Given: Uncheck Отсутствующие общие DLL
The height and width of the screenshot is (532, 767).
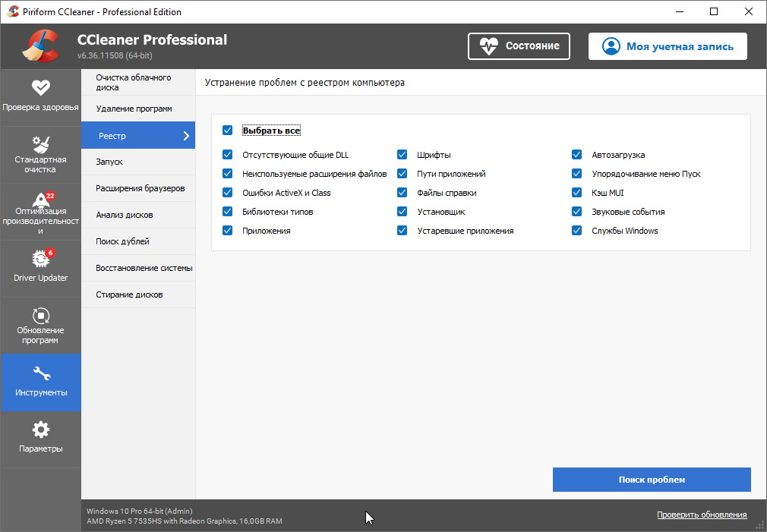Looking at the screenshot, I should point(228,155).
